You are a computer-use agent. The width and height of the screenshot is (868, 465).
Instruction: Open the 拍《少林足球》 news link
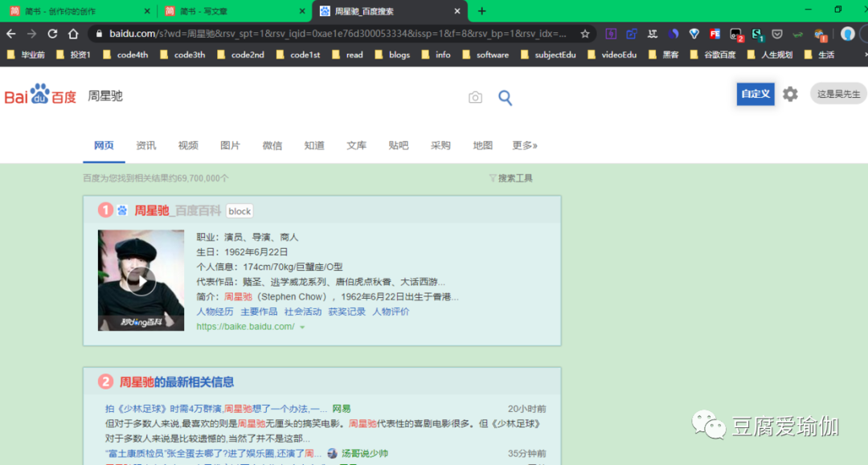tap(216, 409)
